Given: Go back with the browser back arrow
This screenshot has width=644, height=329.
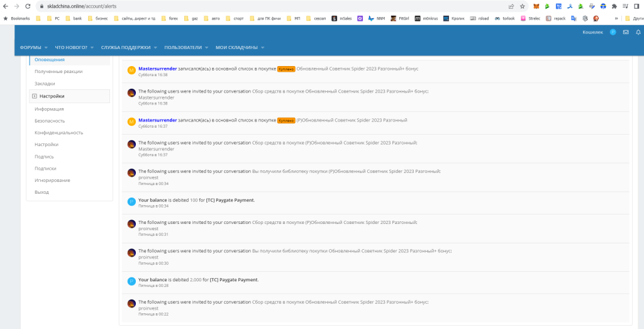Looking at the screenshot, I should pyautogui.click(x=6, y=6).
